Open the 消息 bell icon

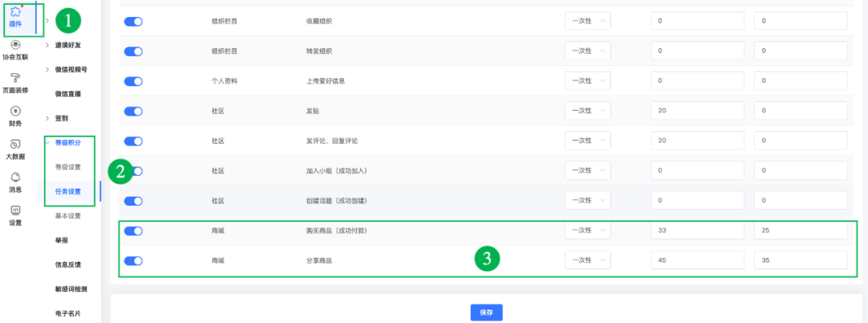point(15,178)
